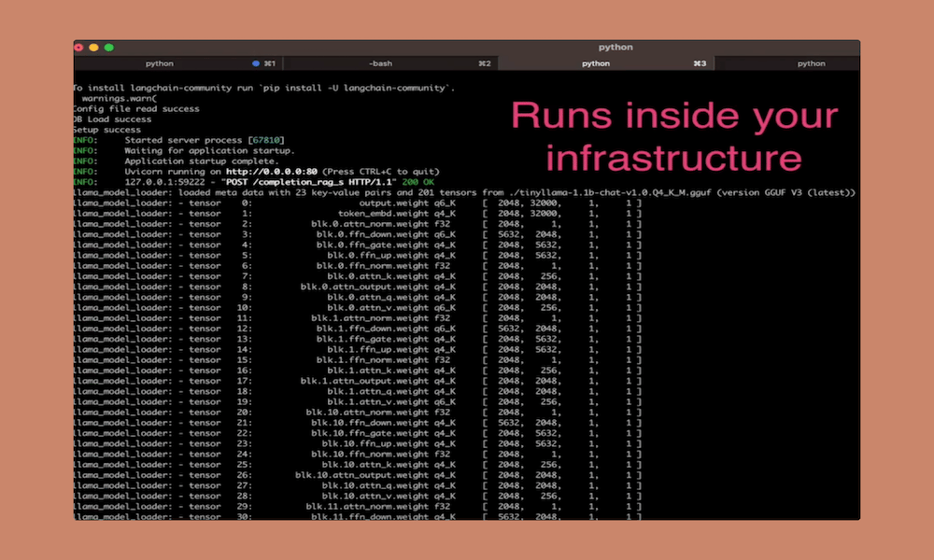
Task: Click the pink 'Runs inside your infrastructure' caption
Action: (673, 136)
